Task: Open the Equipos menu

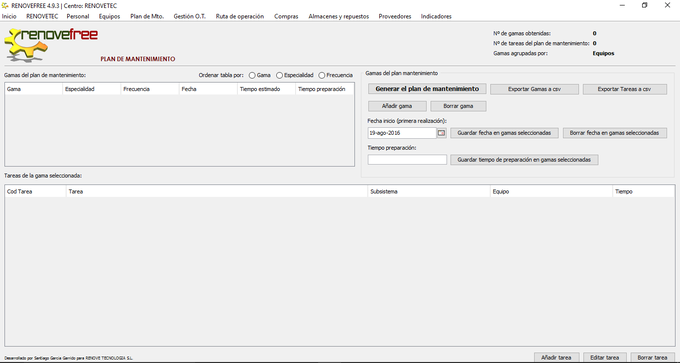Action: [109, 16]
